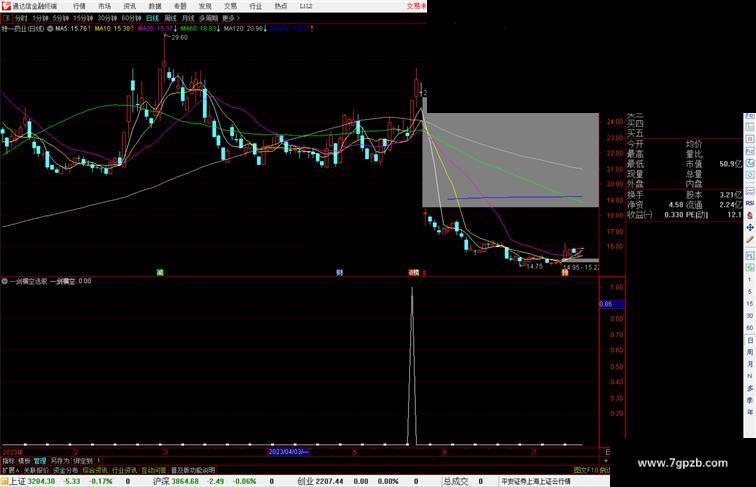
Task: Click the 绑定到 button
Action: pyautogui.click(x=83, y=461)
